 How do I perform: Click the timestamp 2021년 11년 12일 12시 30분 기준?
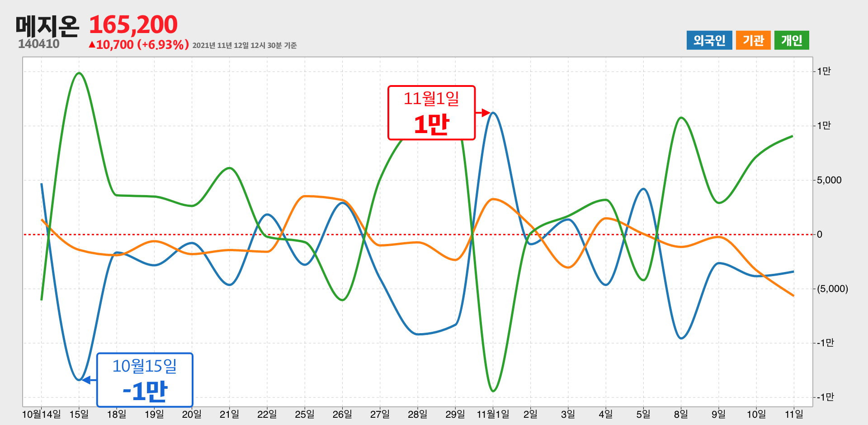pos(245,45)
